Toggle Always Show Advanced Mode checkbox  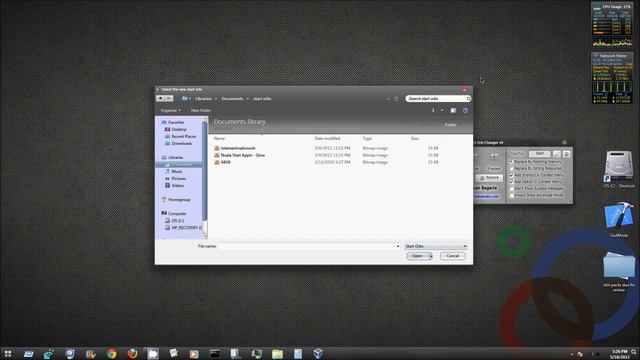512,195
